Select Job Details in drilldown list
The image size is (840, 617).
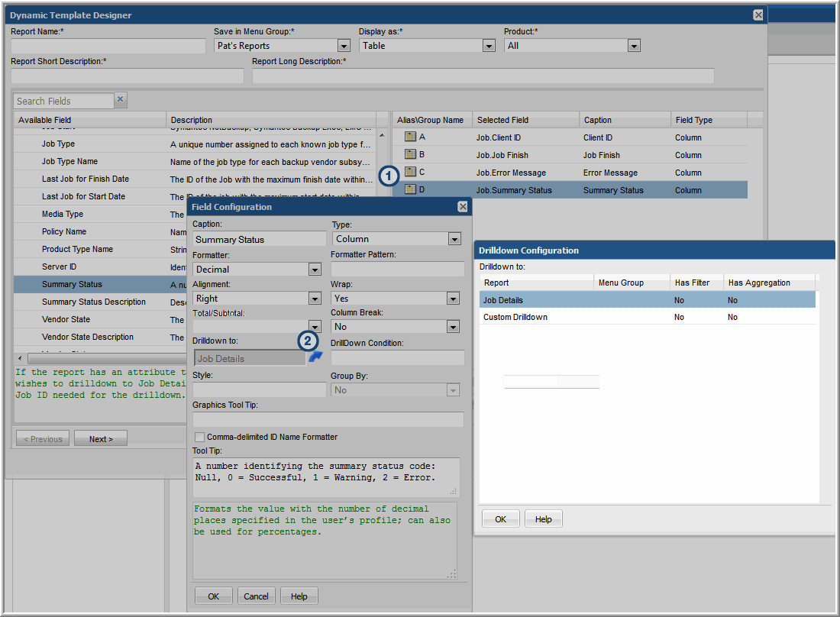coord(503,300)
